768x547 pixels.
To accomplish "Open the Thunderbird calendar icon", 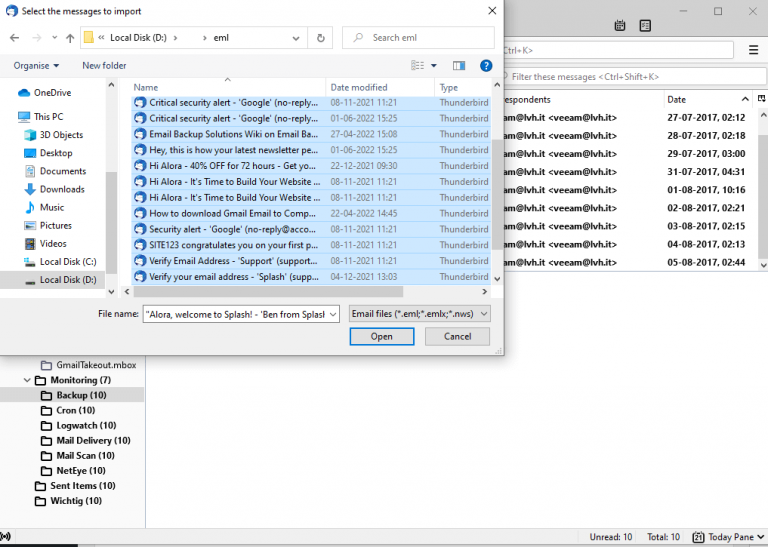I will tap(620, 25).
